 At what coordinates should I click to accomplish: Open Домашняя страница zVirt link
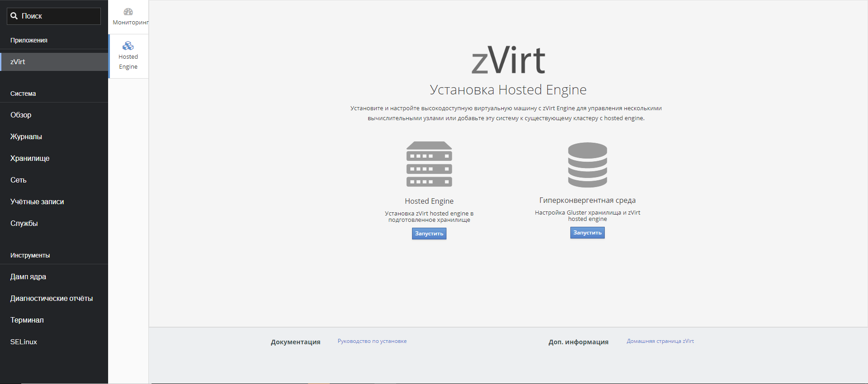[x=660, y=341]
